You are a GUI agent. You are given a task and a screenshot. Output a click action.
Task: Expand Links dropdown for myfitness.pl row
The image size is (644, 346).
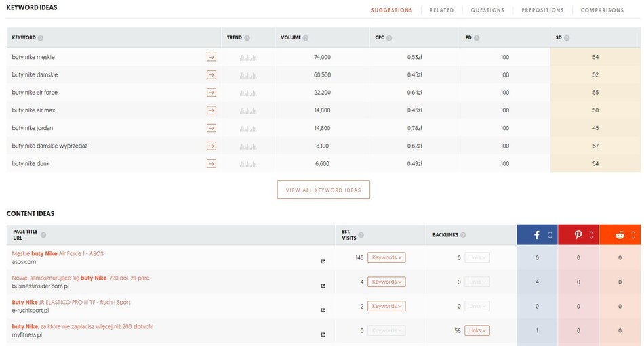click(x=477, y=330)
